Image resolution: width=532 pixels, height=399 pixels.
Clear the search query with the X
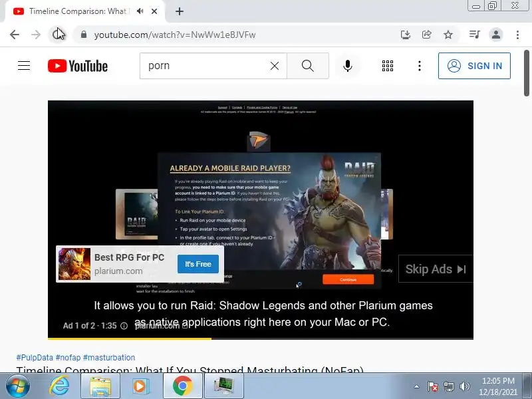tap(275, 66)
